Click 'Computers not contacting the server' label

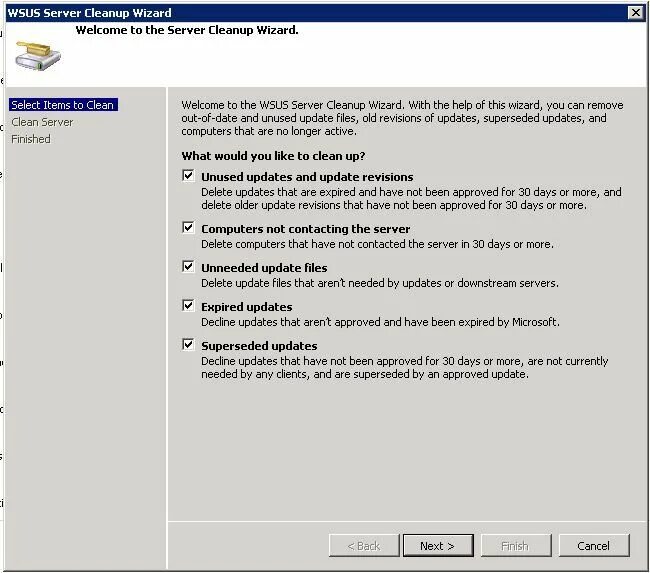pyautogui.click(x=306, y=229)
